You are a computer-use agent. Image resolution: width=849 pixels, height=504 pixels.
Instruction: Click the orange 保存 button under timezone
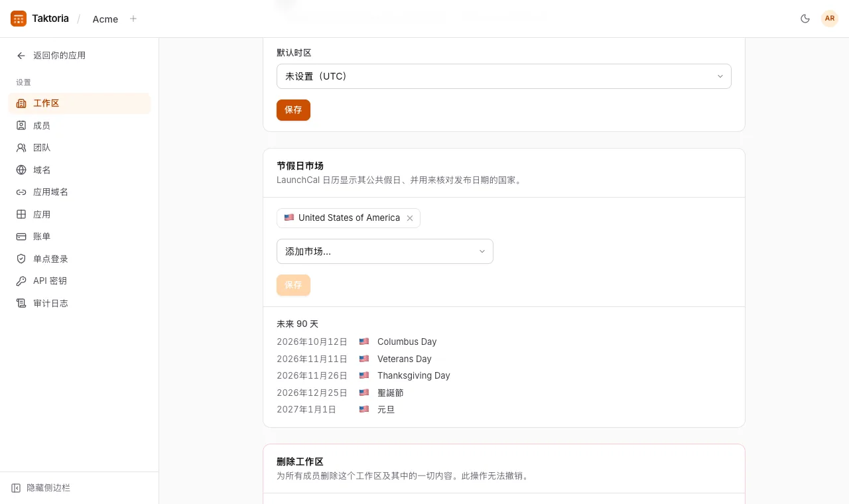[293, 110]
